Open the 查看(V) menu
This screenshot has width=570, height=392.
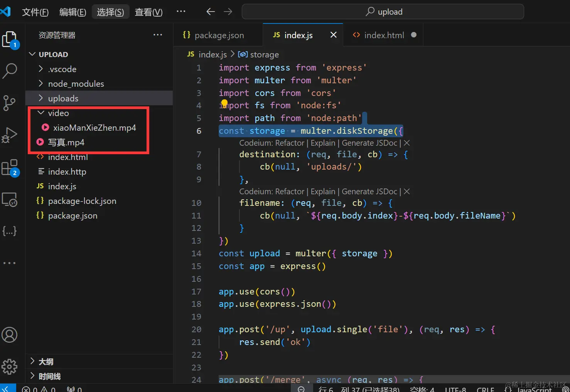tap(148, 12)
